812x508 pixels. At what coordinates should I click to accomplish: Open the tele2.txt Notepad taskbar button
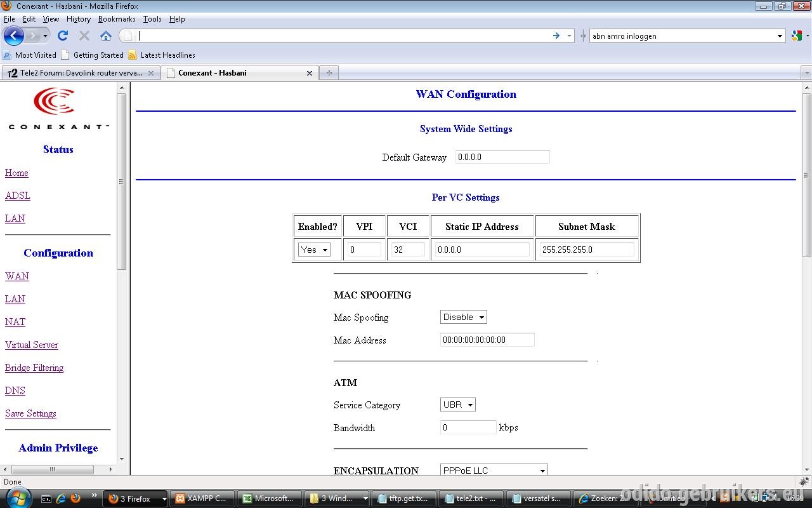click(x=472, y=498)
